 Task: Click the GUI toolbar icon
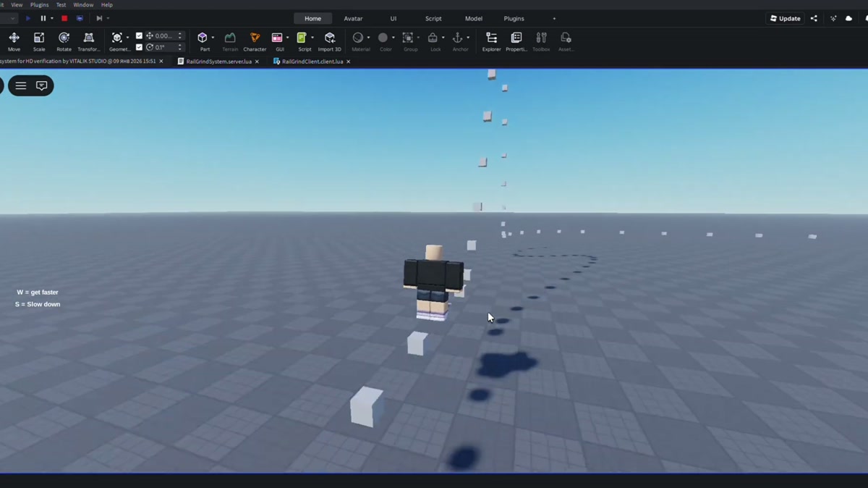pyautogui.click(x=277, y=38)
